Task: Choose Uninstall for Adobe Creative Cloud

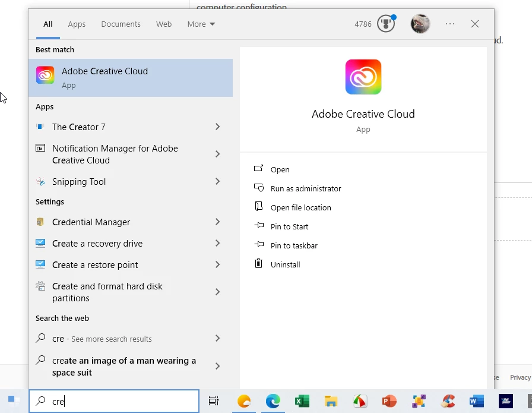Action: (x=286, y=264)
